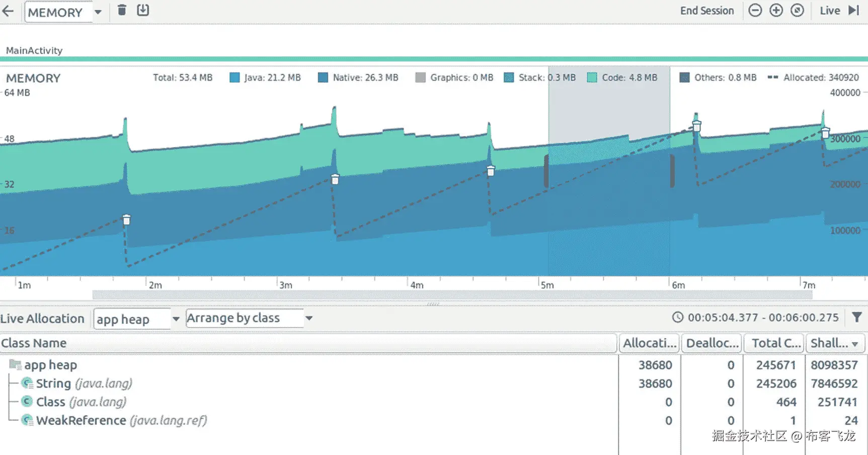
Task: Sort by Allocations column header
Action: [x=649, y=343]
